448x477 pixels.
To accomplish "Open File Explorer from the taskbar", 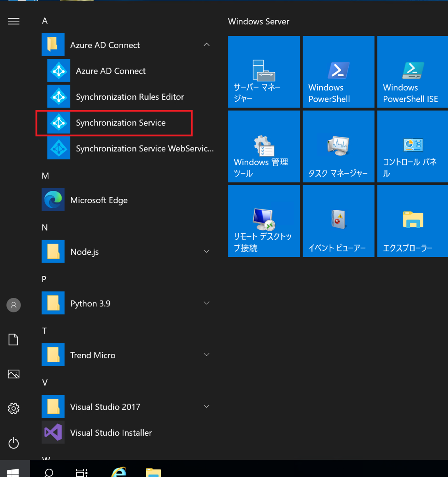I will pos(153,473).
